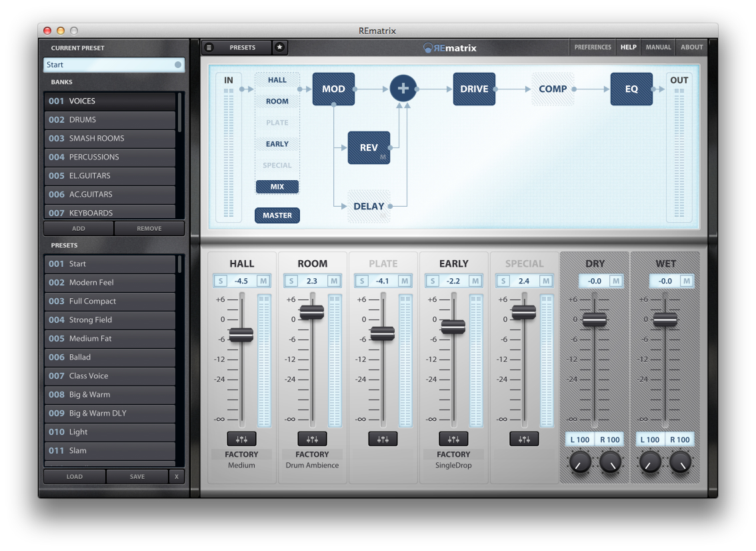The image size is (756, 551).
Task: Mute the WET channel
Action: pyautogui.click(x=687, y=281)
